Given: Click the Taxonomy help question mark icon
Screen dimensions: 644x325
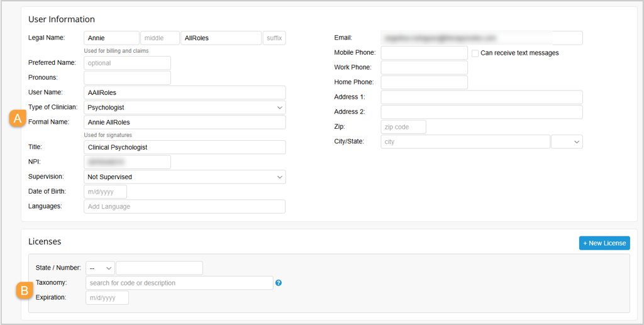Looking at the screenshot, I should pyautogui.click(x=279, y=283).
